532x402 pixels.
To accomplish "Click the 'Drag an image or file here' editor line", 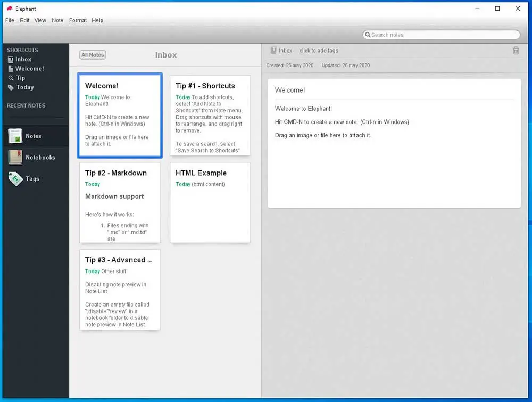I will pos(323,135).
